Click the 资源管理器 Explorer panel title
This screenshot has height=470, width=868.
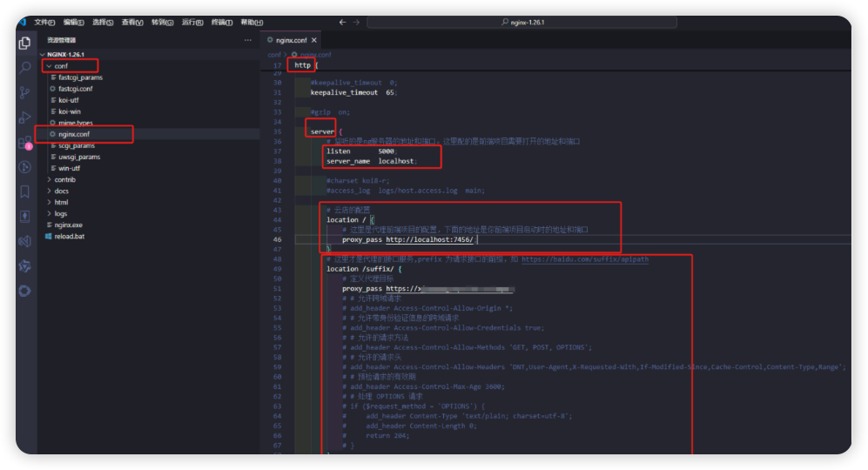coord(62,40)
